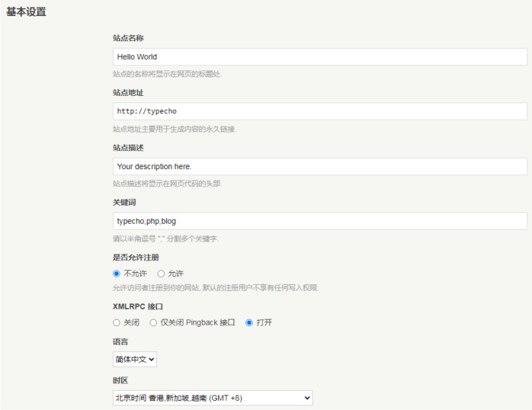Image resolution: width=532 pixels, height=410 pixels.
Task: Click the hint 站点描述将显示在网页代码的头部
Action: pyautogui.click(x=168, y=184)
